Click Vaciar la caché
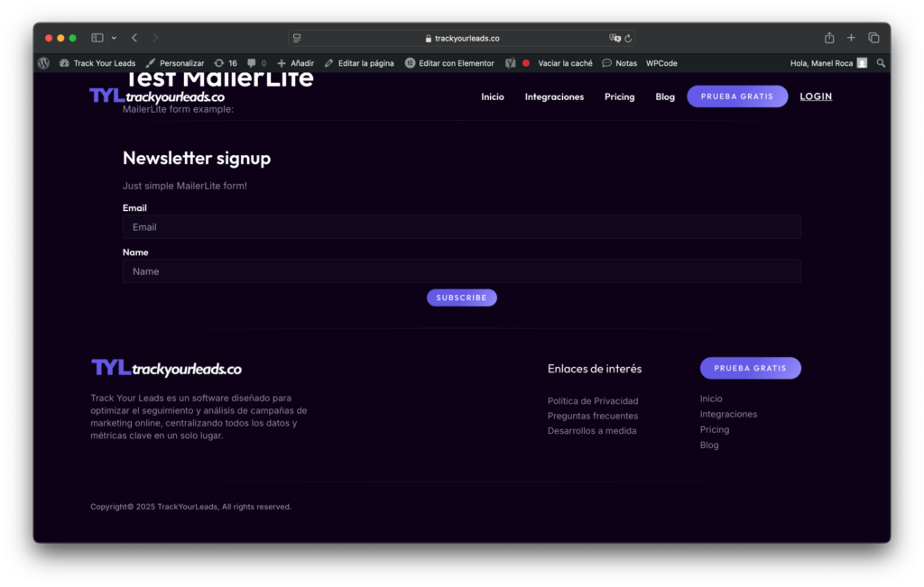This screenshot has width=924, height=587. coord(565,63)
